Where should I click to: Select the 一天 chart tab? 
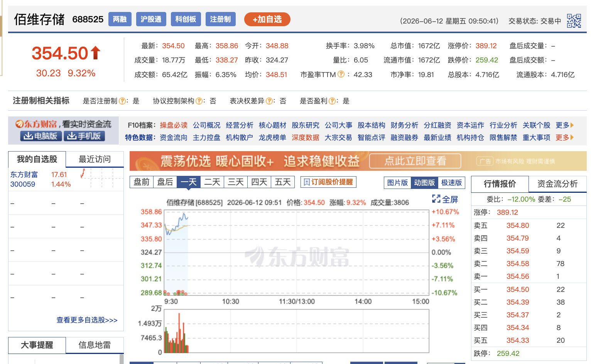189,182
